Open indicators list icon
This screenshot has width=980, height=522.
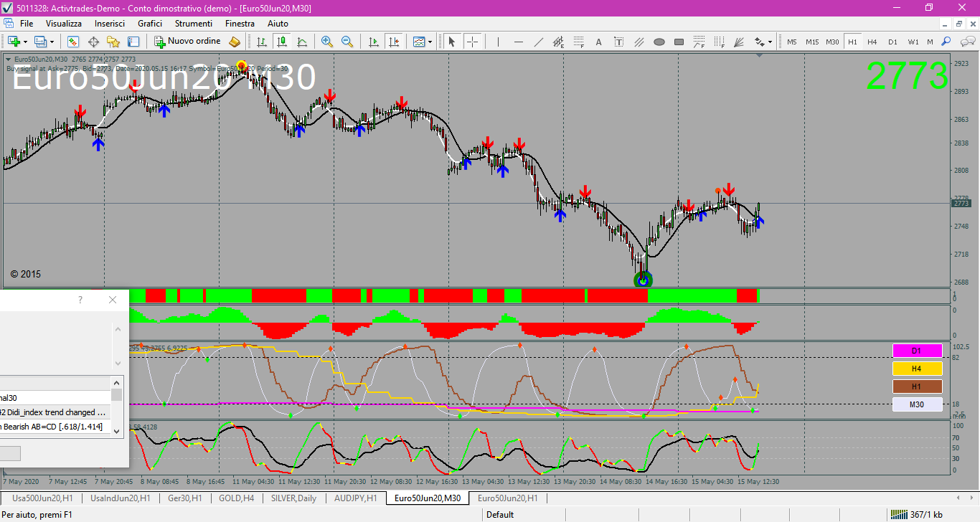(419, 42)
